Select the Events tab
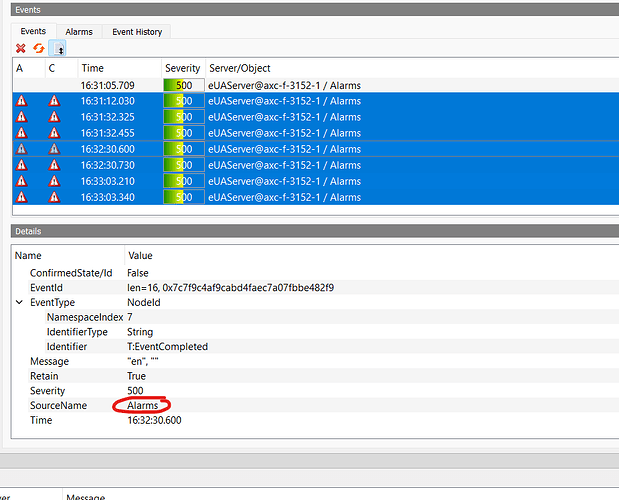619x500 pixels. point(33,32)
